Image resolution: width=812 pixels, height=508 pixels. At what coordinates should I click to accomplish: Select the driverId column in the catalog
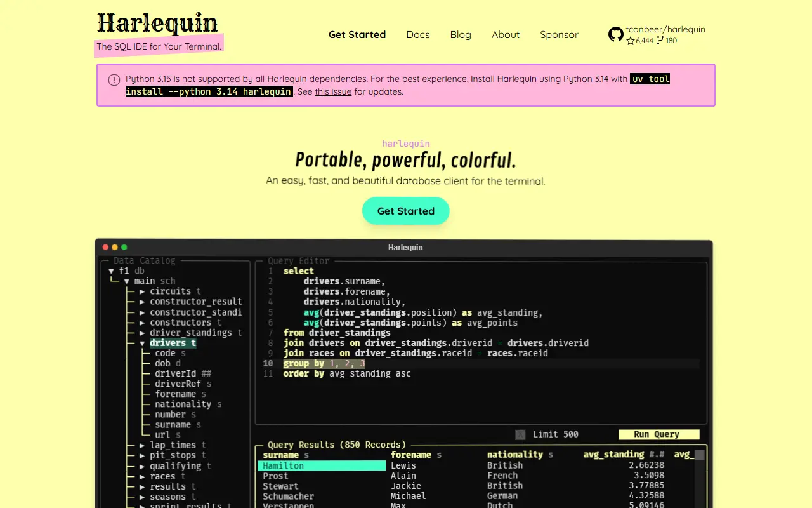coord(183,374)
